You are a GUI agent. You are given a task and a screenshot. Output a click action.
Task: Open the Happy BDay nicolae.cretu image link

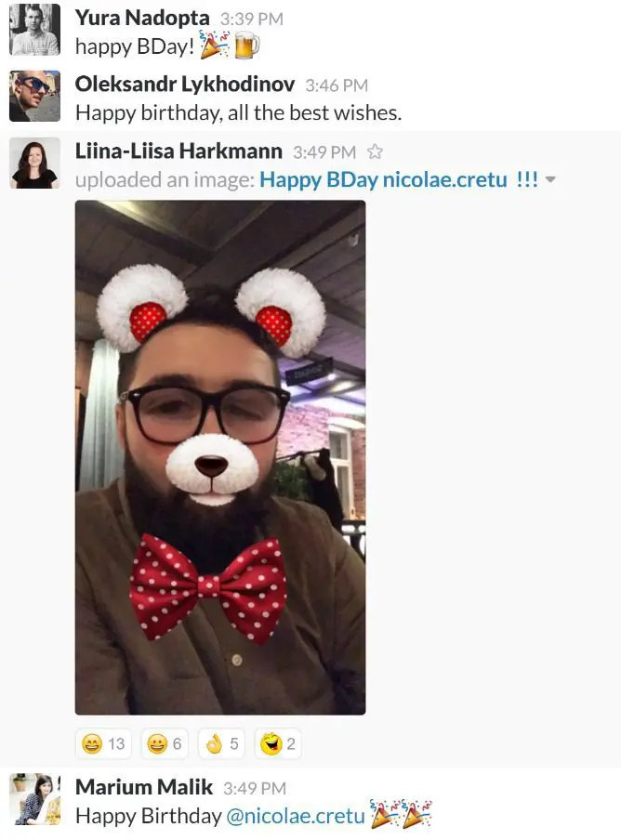399,179
